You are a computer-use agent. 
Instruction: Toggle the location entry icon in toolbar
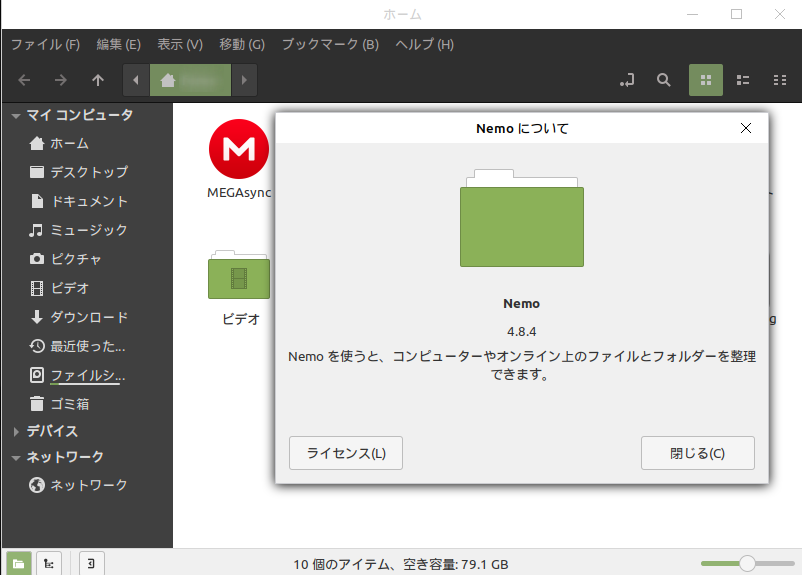pos(627,80)
